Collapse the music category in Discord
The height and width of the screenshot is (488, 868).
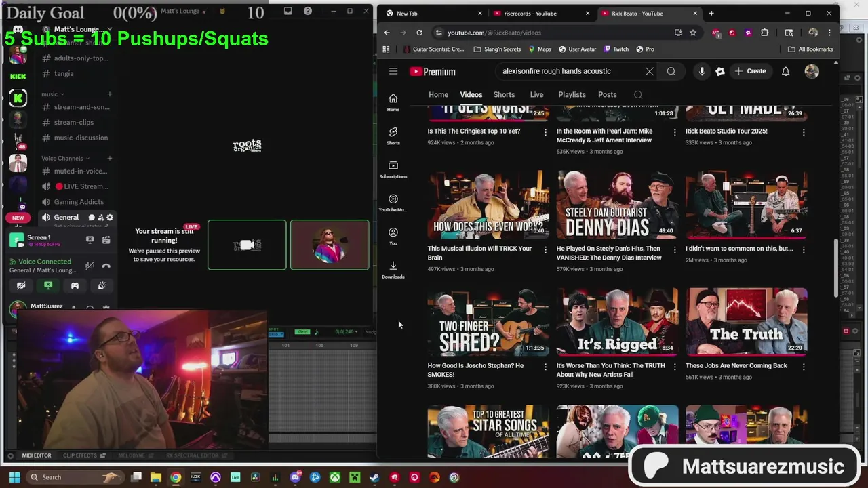(52, 94)
